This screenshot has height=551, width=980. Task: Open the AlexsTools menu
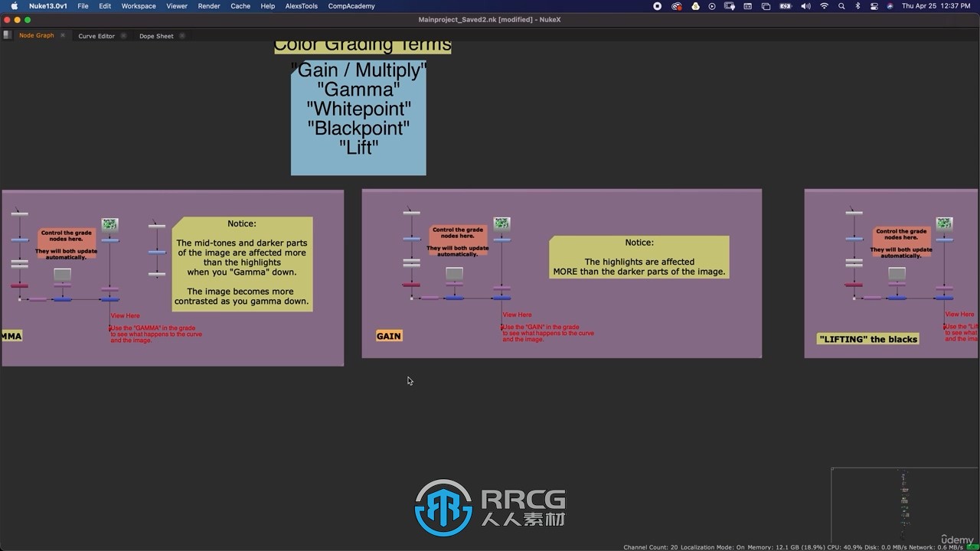[302, 6]
